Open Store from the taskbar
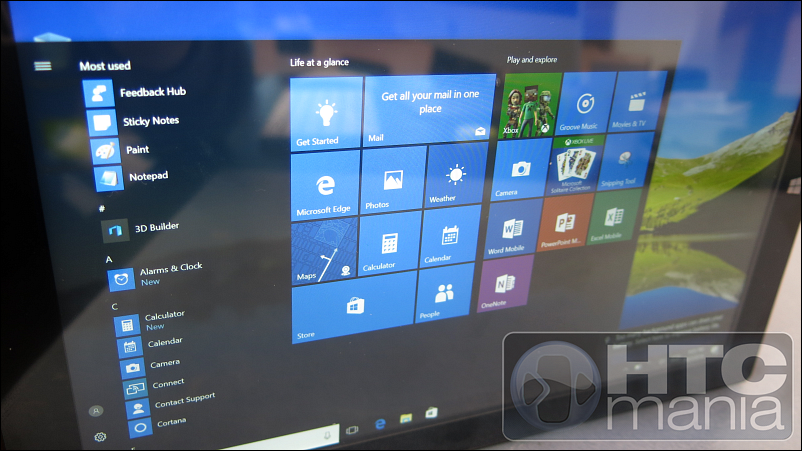 tap(431, 413)
